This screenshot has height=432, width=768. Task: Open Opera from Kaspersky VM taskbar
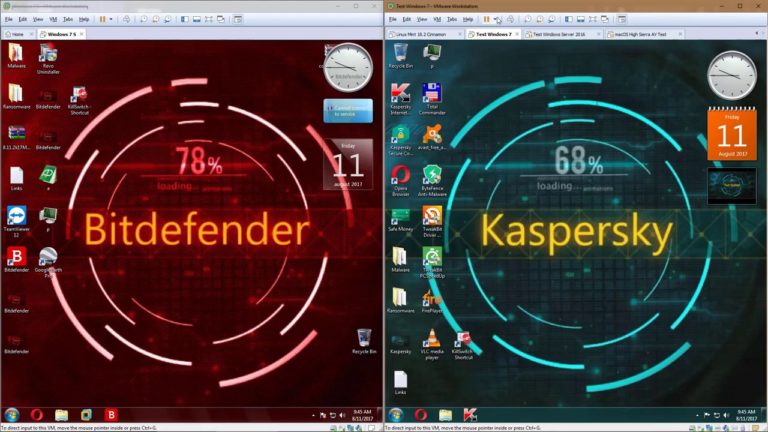point(420,415)
